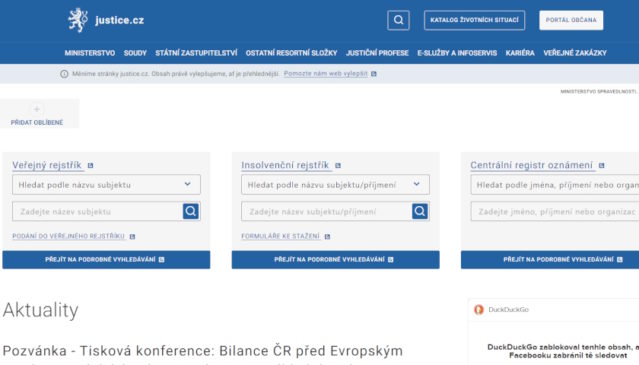Click Katalog životních situací button
Viewport: 639px width, 365px height.
(474, 20)
